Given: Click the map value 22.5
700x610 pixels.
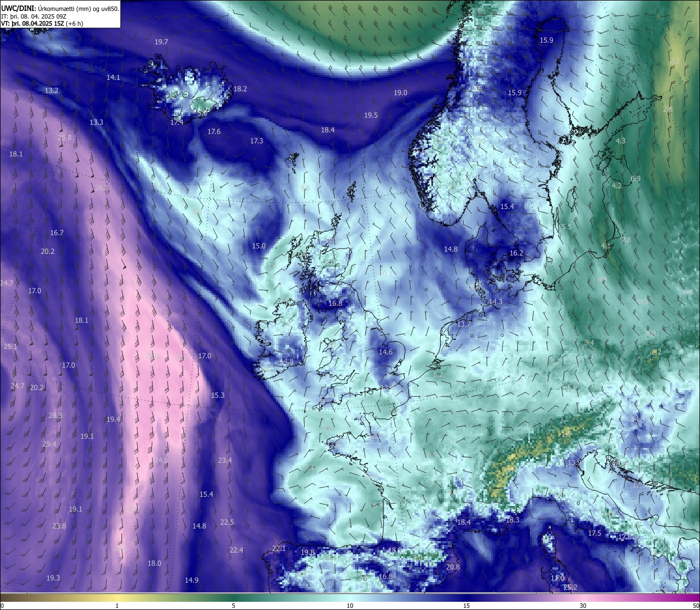Looking at the screenshot, I should click(227, 522).
